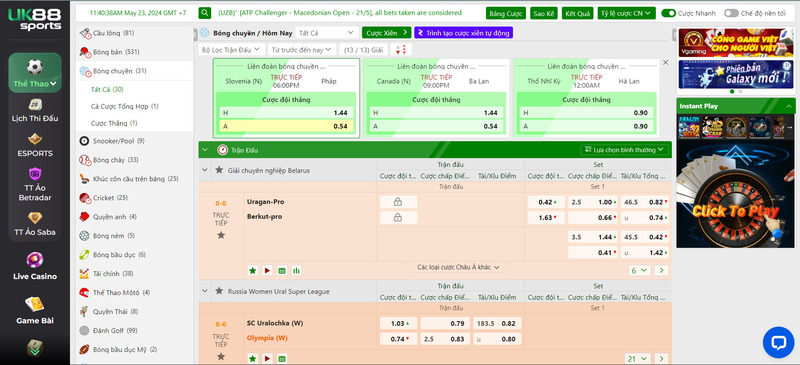Image resolution: width=800 pixels, height=365 pixels.
Task: Click the green star under Uragan-Pro match
Action: click(252, 271)
